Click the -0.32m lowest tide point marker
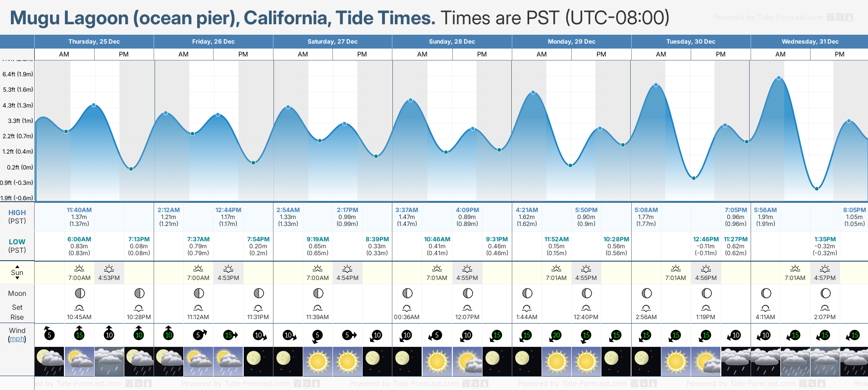The width and height of the screenshot is (868, 390). 816,189
